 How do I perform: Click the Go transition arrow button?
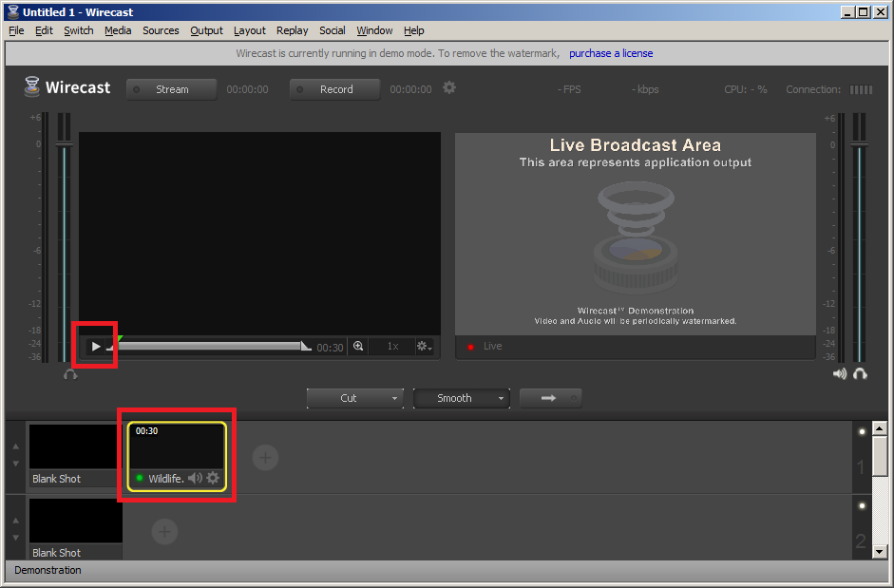pos(551,398)
